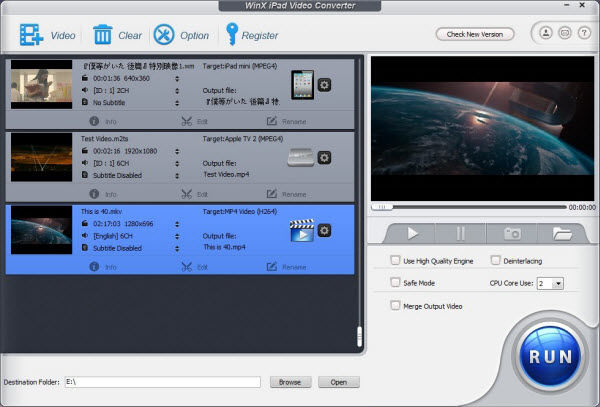Click the Browse button
The width and height of the screenshot is (600, 407).
pos(290,382)
